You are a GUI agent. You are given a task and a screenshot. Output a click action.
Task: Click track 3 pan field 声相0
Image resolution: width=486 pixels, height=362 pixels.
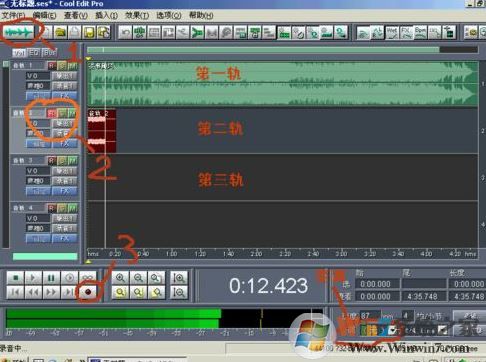click(38, 181)
